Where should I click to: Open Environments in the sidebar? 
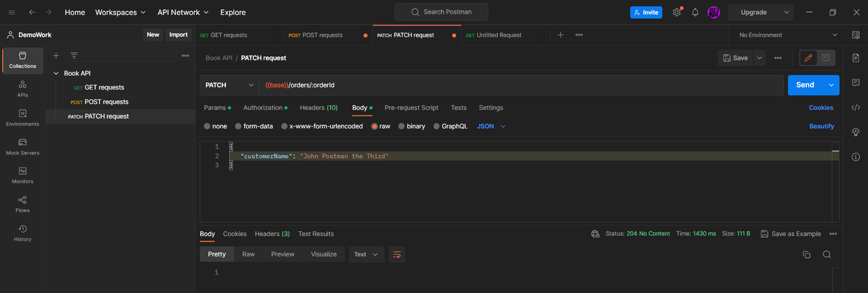[22, 118]
